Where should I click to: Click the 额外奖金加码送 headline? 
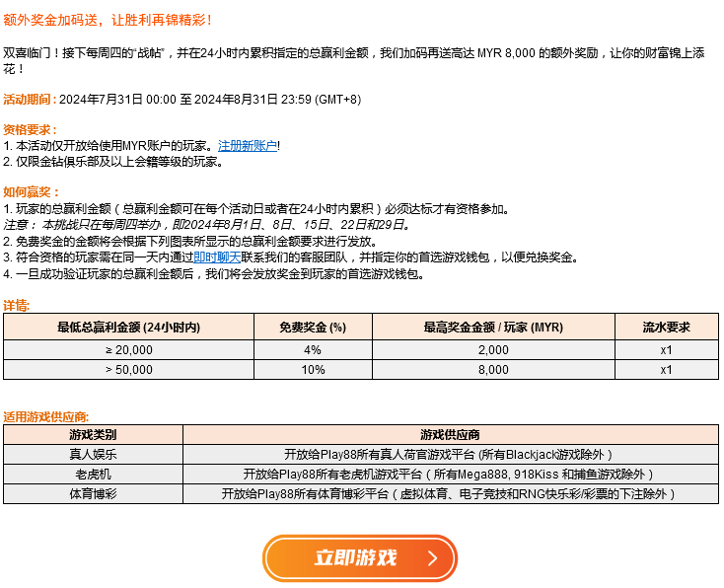[x=108, y=21]
